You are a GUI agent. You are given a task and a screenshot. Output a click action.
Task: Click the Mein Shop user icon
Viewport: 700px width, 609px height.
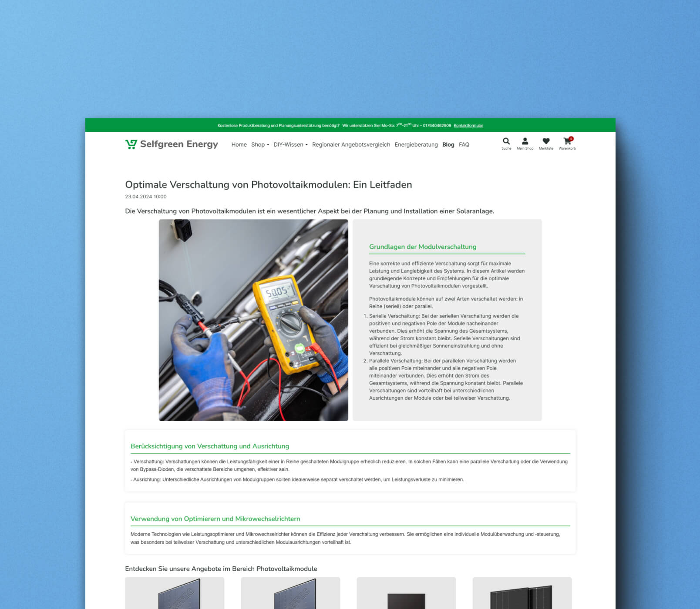coord(525,141)
